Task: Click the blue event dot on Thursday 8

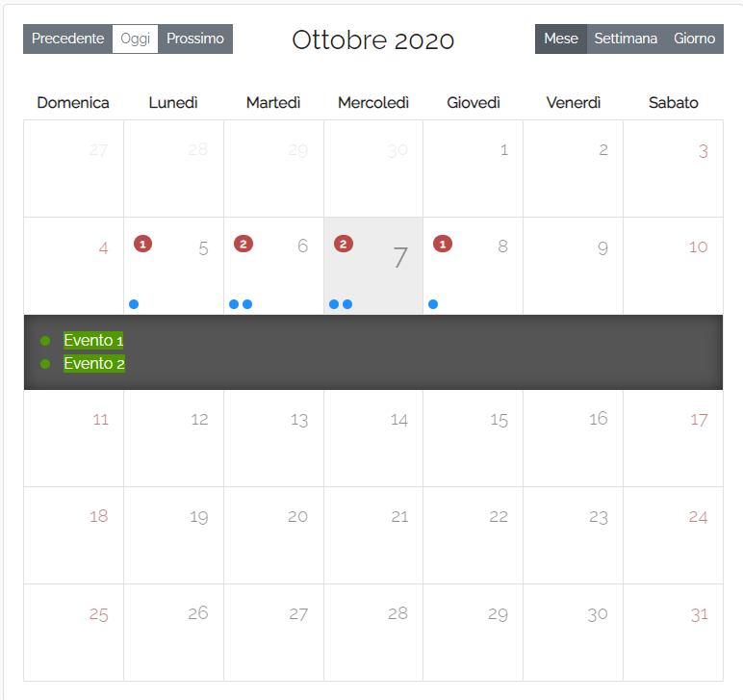Action: pos(433,304)
